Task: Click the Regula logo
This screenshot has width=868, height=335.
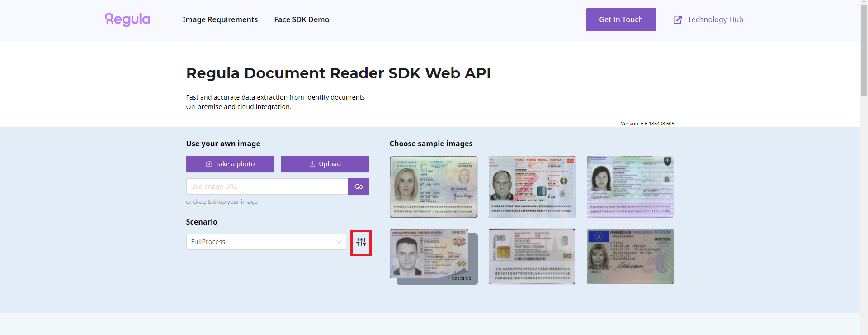Action: [127, 19]
